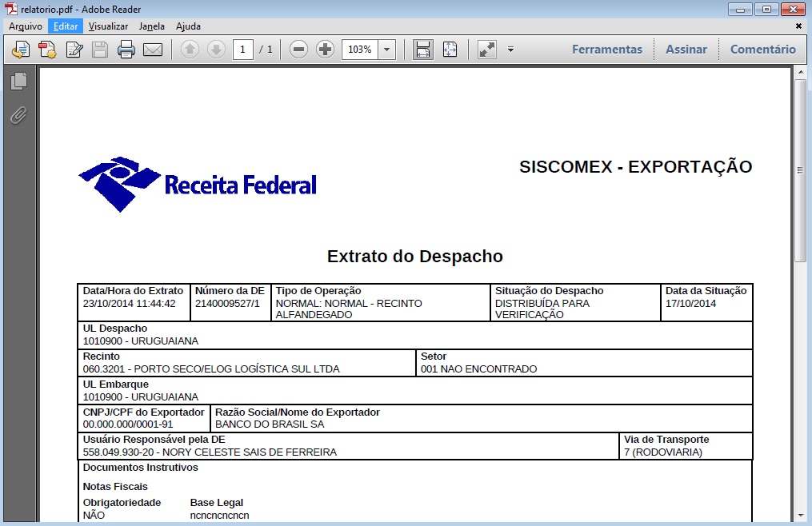
Task: Click 558.049.930-20 - NORY CELESTE user text
Action: point(210,452)
